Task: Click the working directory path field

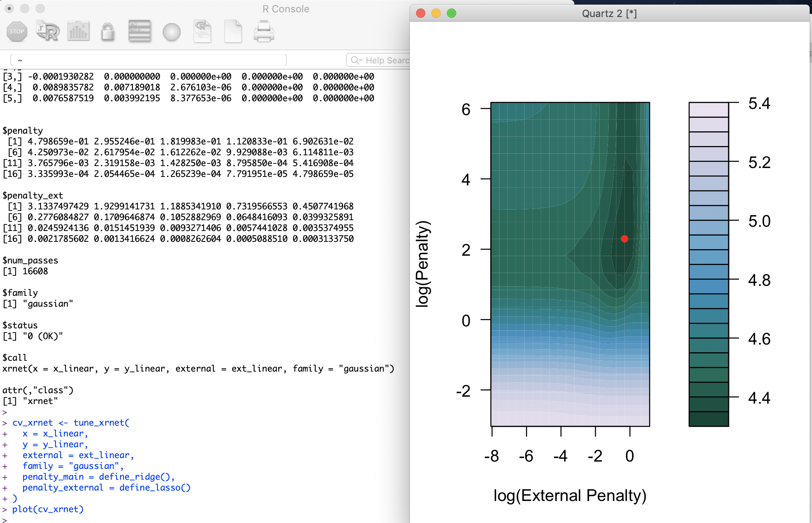Action: (x=149, y=60)
